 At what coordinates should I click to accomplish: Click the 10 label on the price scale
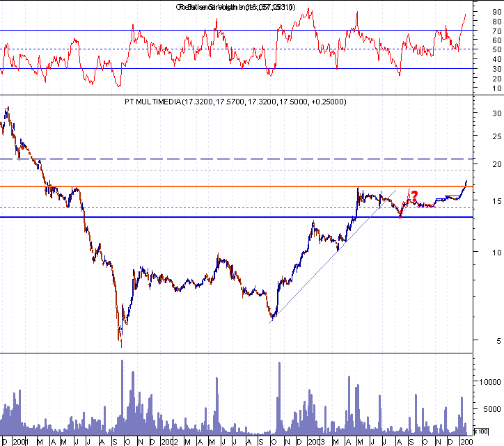[496, 253]
